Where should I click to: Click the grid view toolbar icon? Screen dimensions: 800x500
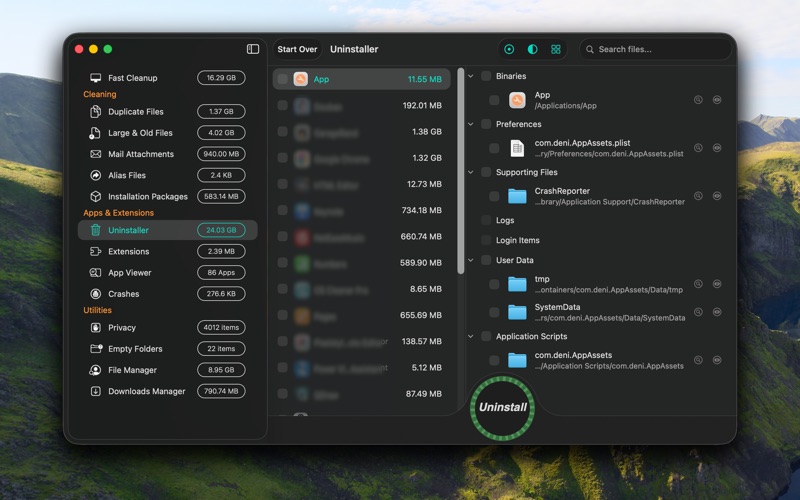pos(556,49)
